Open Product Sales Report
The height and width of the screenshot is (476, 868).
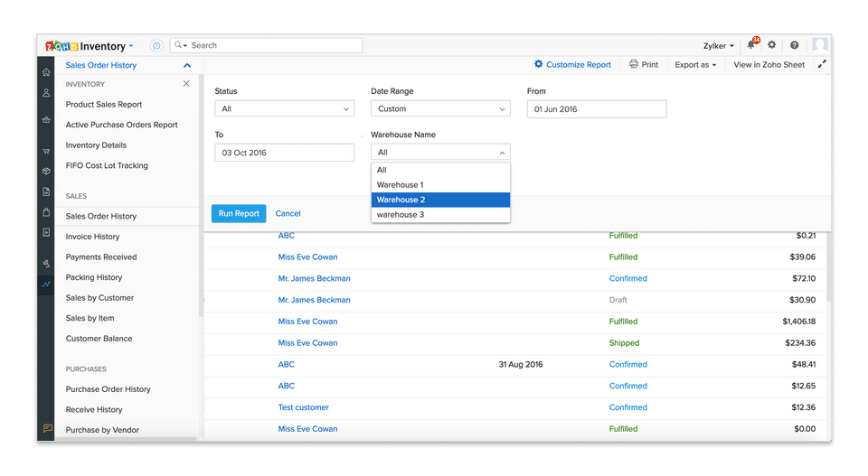104,105
